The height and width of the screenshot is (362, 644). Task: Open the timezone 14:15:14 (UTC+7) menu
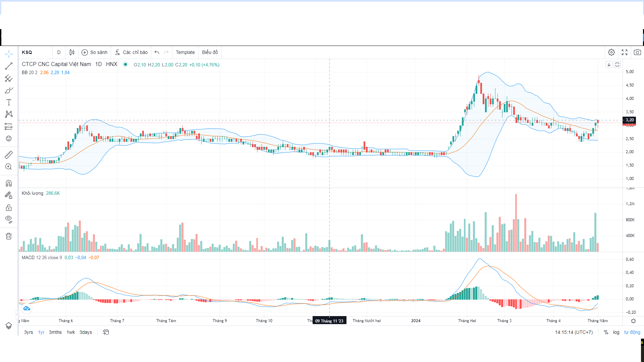[x=574, y=332]
